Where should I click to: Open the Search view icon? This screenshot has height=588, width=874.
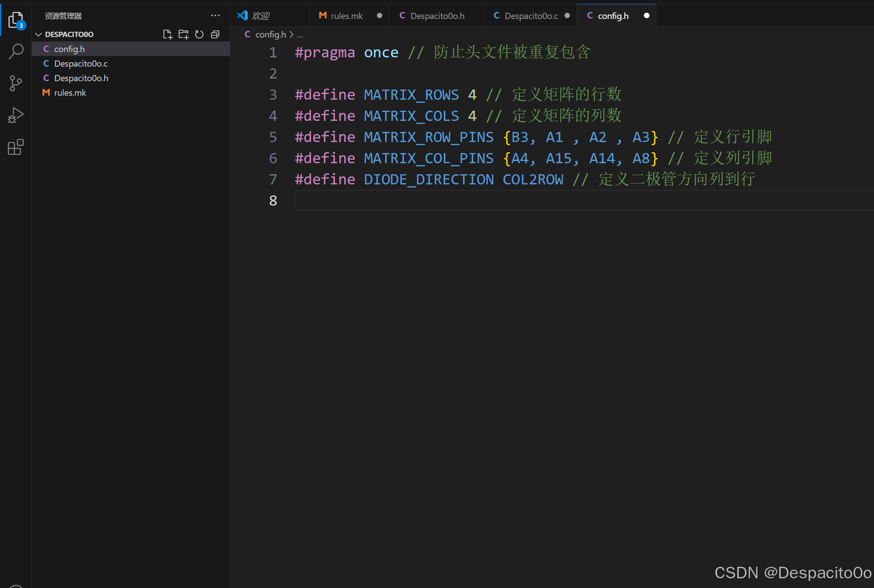(16, 51)
